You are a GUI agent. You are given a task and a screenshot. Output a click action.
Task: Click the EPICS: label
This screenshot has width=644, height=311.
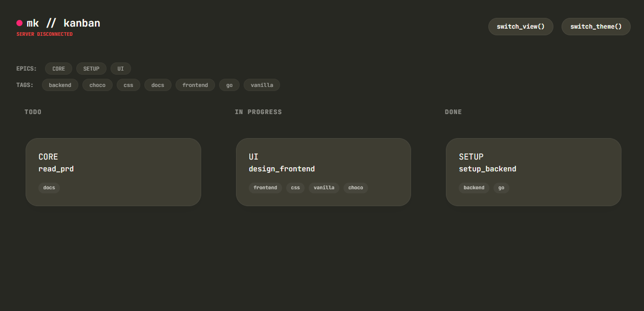pyautogui.click(x=27, y=69)
